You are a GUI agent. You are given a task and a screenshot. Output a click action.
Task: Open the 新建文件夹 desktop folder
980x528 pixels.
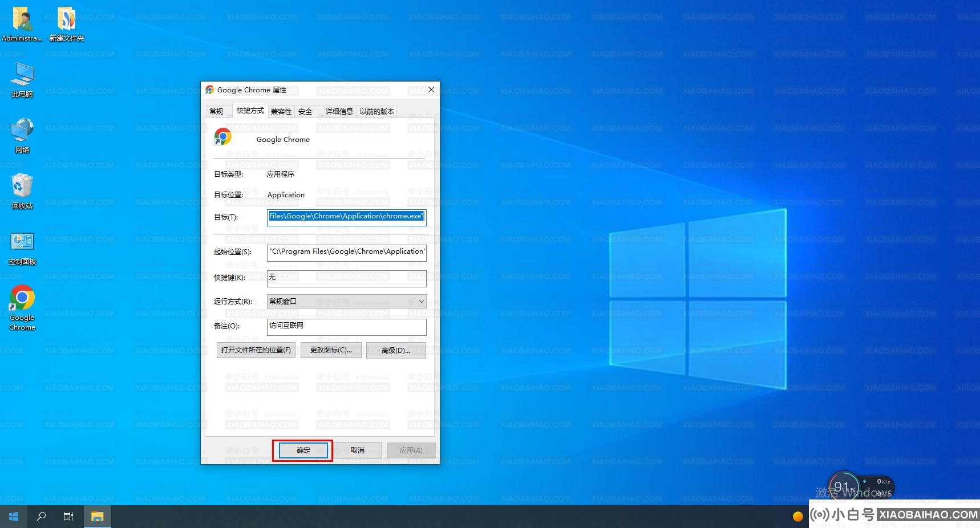67,24
